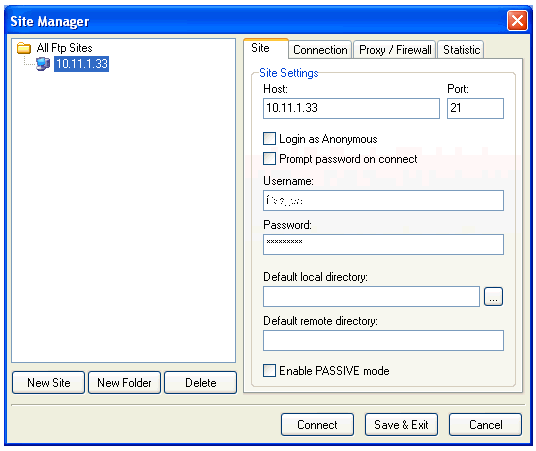536x451 pixels.
Task: Browse for local directory with ellipsis button
Action: tap(493, 296)
